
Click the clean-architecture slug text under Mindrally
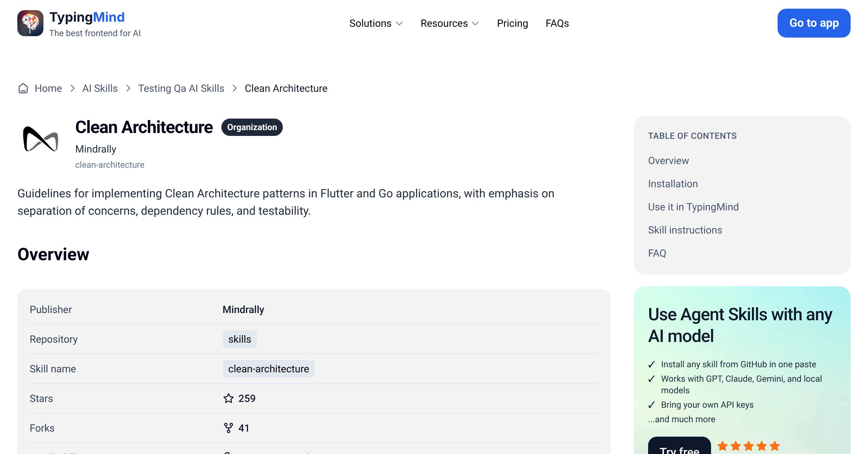(x=110, y=165)
